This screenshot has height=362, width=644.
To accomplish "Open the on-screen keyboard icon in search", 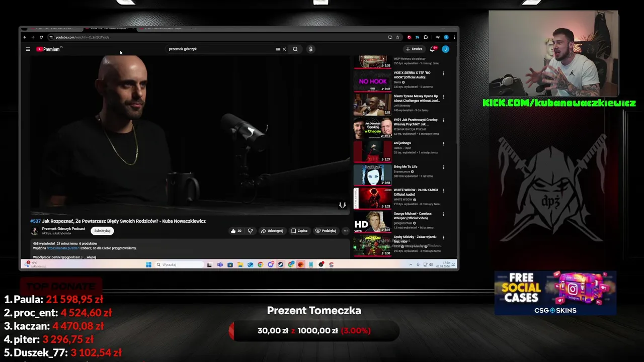I will point(278,49).
